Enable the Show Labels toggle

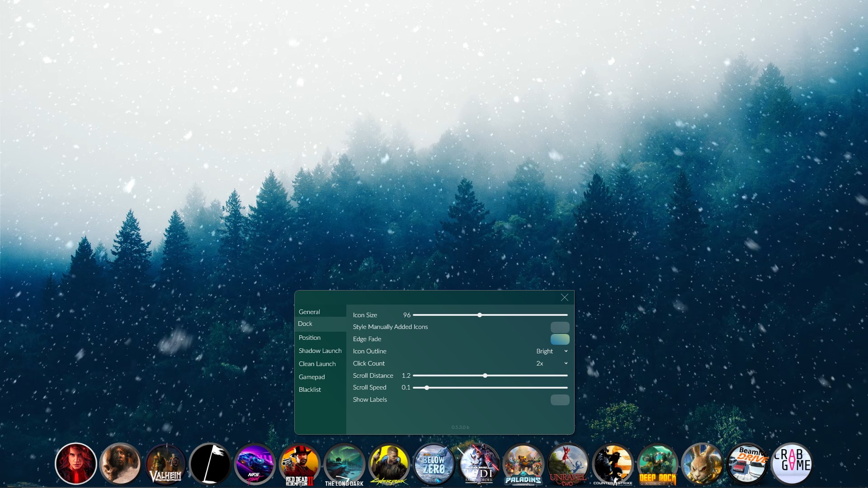560,400
